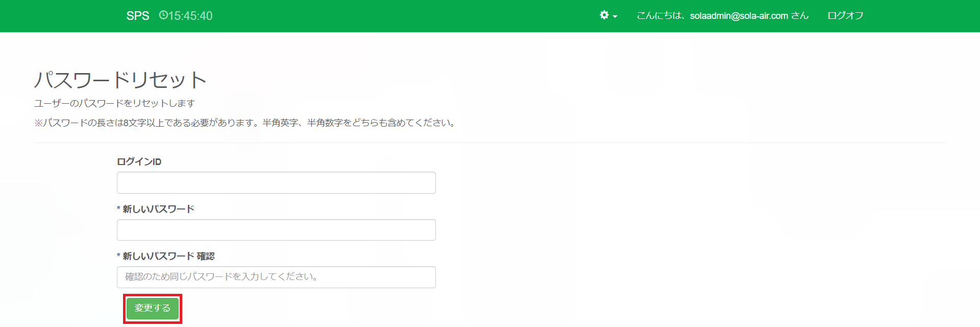Click the SPS brand link
The width and height of the screenshot is (980, 327).
[x=138, y=16]
